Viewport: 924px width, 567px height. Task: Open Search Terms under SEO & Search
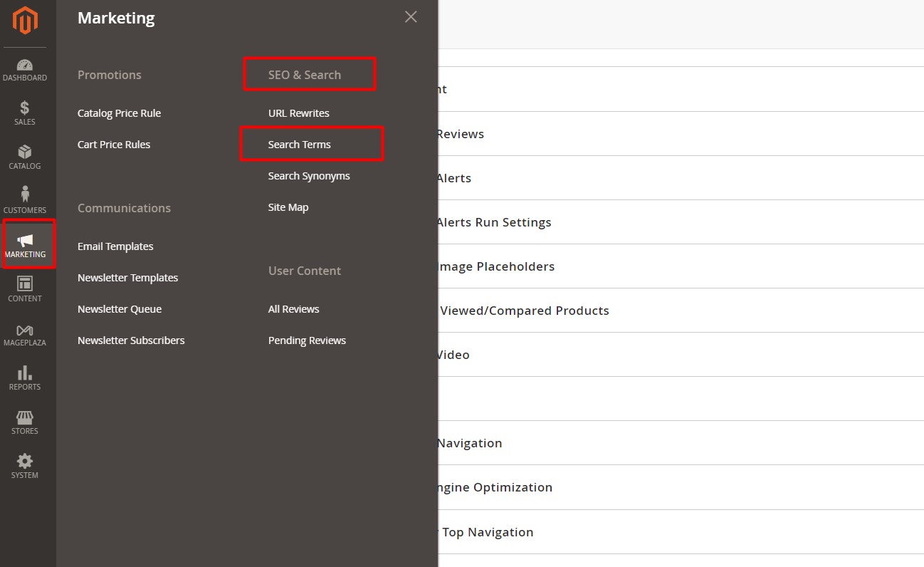click(300, 144)
